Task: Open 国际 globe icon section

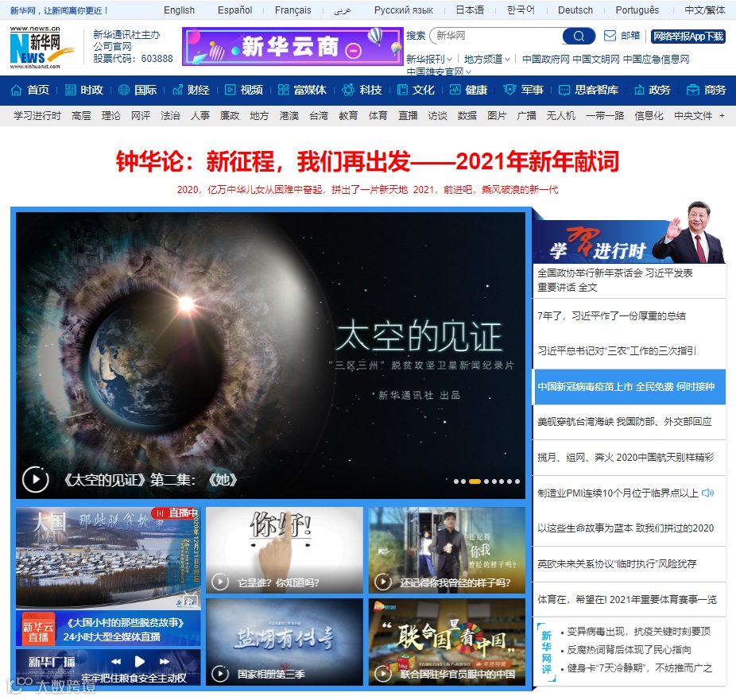Action: 123,90
